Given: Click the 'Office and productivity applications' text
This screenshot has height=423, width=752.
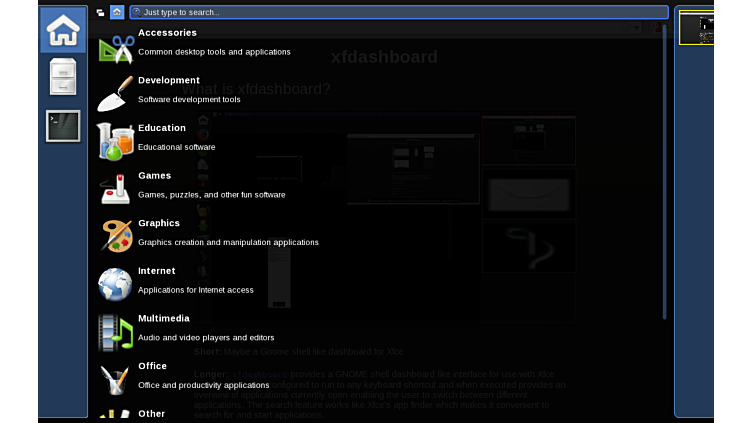Looking at the screenshot, I should [x=203, y=385].
